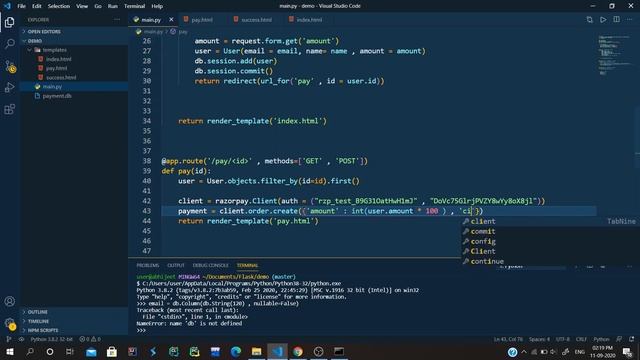Open the Manage gear icon
640x360 pixels.
tap(10, 324)
